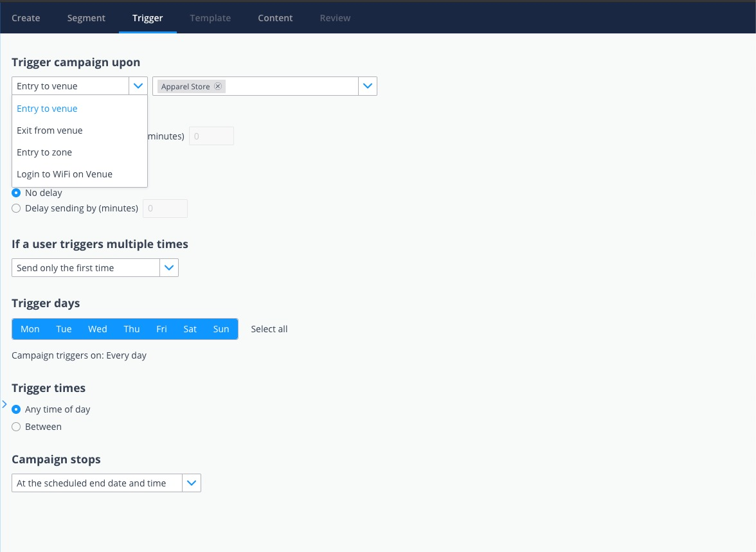
Task: Toggle the Sun trigger day
Action: 221,328
